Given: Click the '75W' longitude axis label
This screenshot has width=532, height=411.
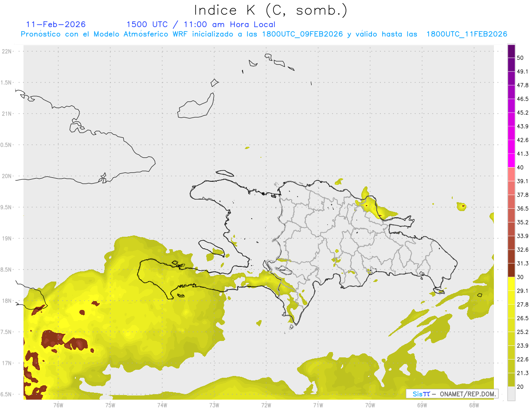Looking at the screenshot, I should [110, 405].
